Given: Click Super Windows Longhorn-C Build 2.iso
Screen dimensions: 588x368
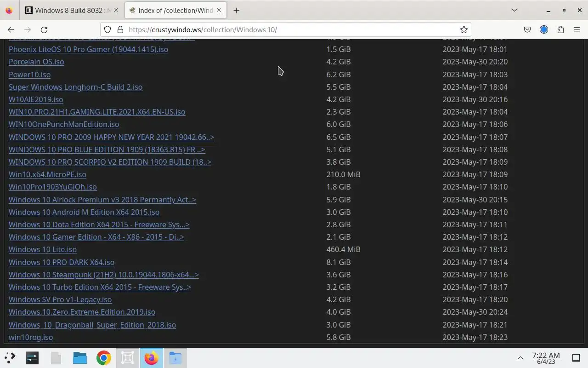Looking at the screenshot, I should tap(75, 87).
